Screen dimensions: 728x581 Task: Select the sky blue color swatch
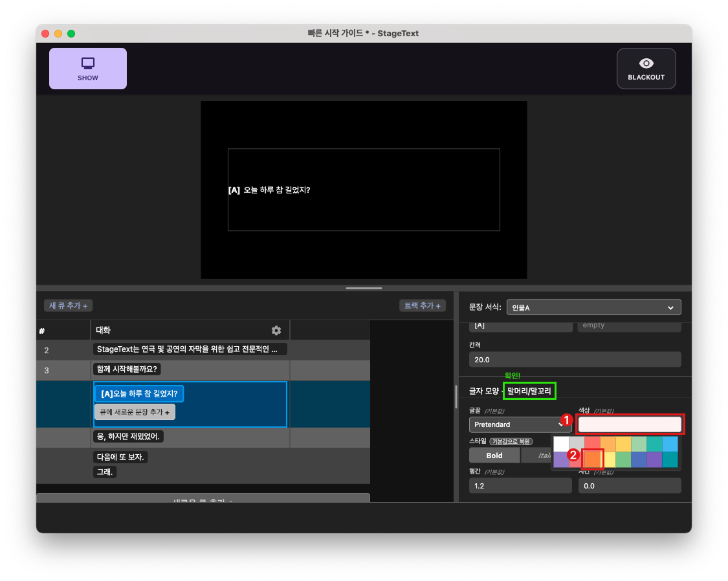pos(670,444)
